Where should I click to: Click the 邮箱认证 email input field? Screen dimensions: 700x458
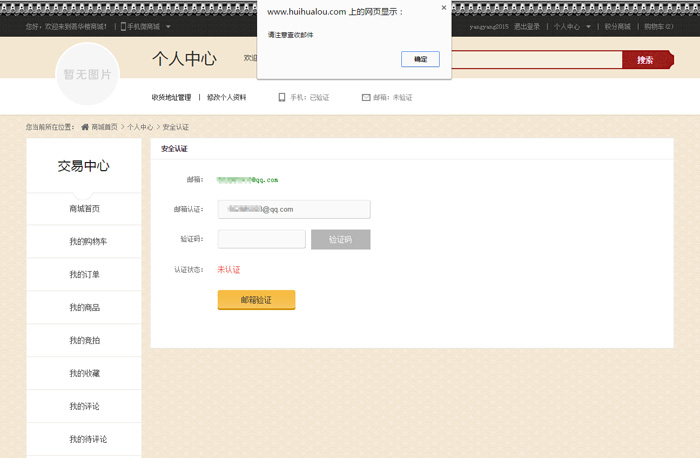point(294,209)
